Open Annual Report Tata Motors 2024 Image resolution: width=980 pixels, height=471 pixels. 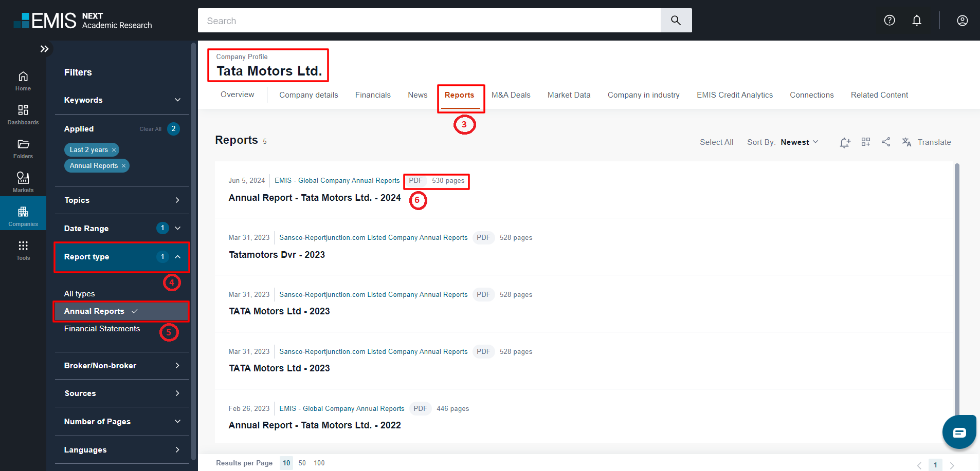(315, 198)
